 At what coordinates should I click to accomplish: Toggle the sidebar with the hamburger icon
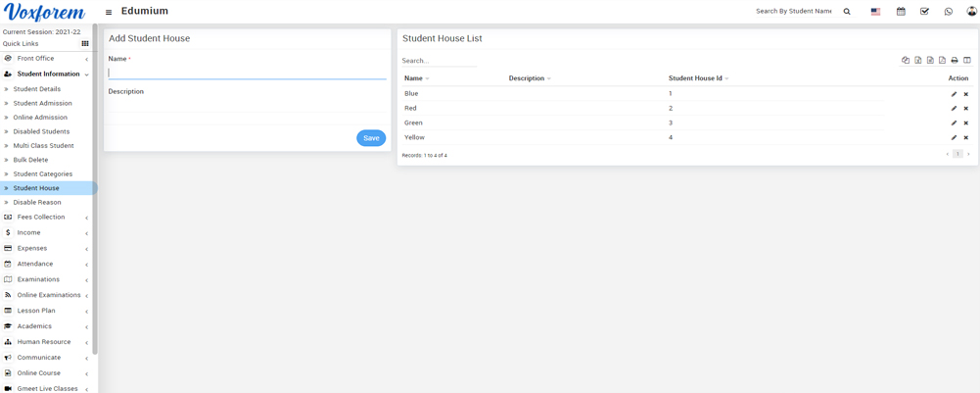(x=109, y=12)
